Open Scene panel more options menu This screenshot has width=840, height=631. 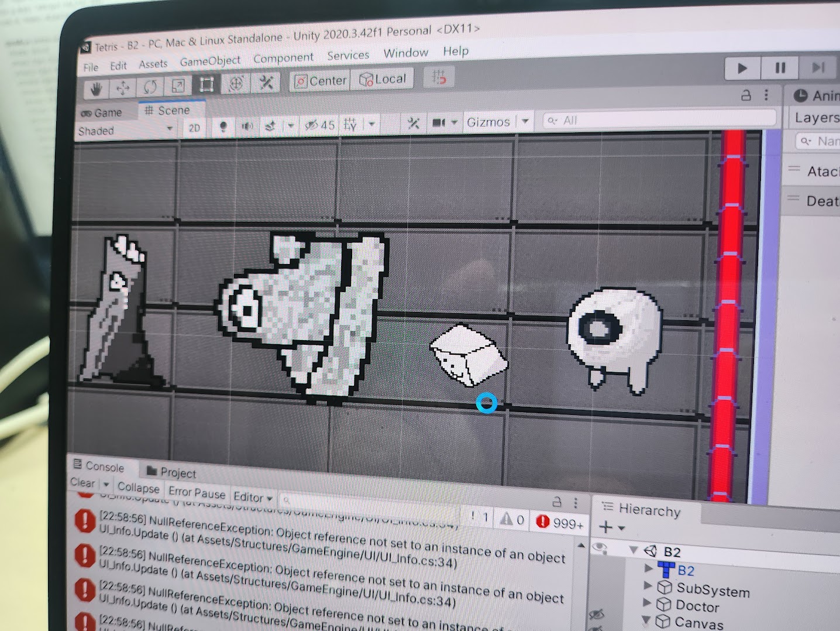766,95
